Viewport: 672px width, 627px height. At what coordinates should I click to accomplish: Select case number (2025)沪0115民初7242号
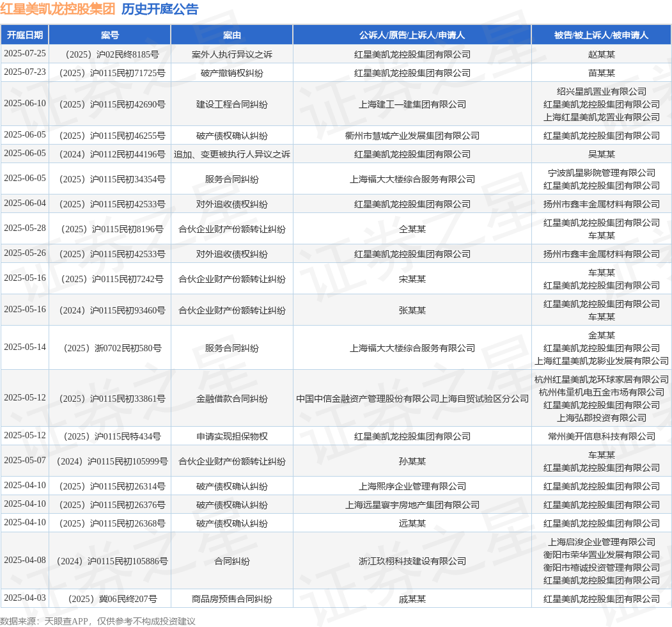[x=110, y=279]
